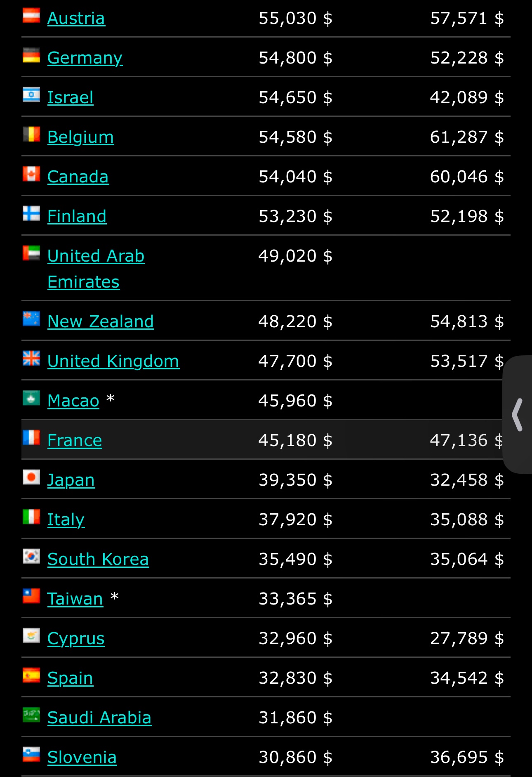
Task: Open the Israel country link
Action: coord(71,98)
